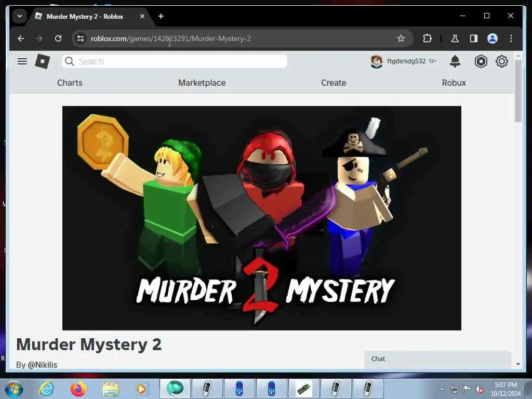Open the taskbar clock showing 5:07 PM
The width and height of the screenshot is (532, 399).
click(506, 389)
